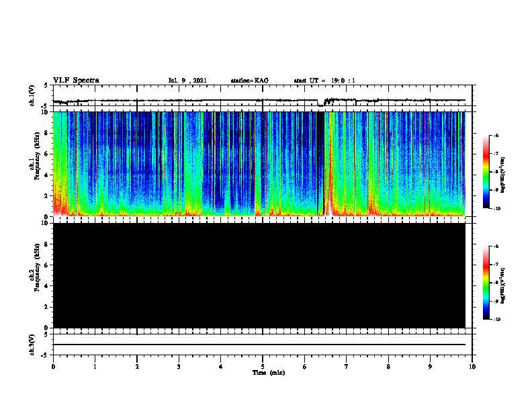Click the ch.2 frequency axis tick "2"
Screen dimensions: 532x411
point(46,307)
